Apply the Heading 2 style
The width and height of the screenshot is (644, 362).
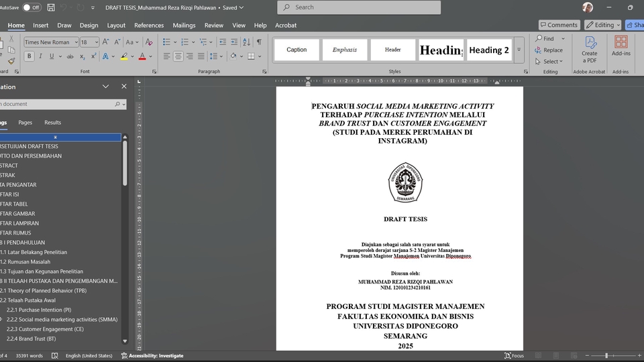tap(489, 50)
